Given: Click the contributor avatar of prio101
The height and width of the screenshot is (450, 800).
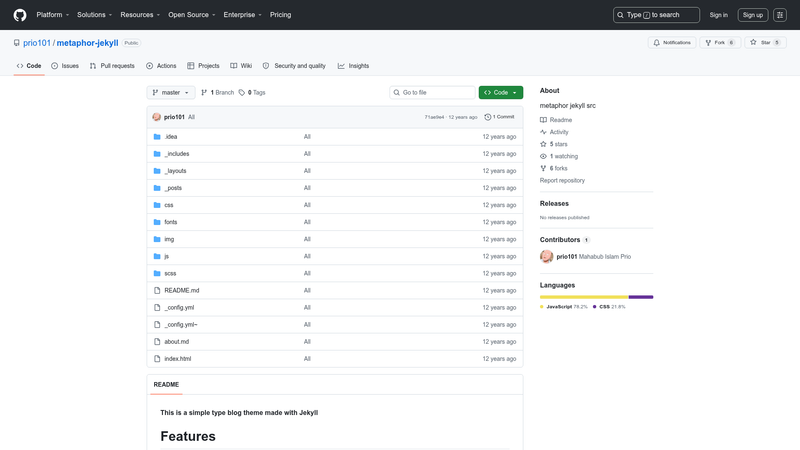Looking at the screenshot, I should tap(546, 257).
